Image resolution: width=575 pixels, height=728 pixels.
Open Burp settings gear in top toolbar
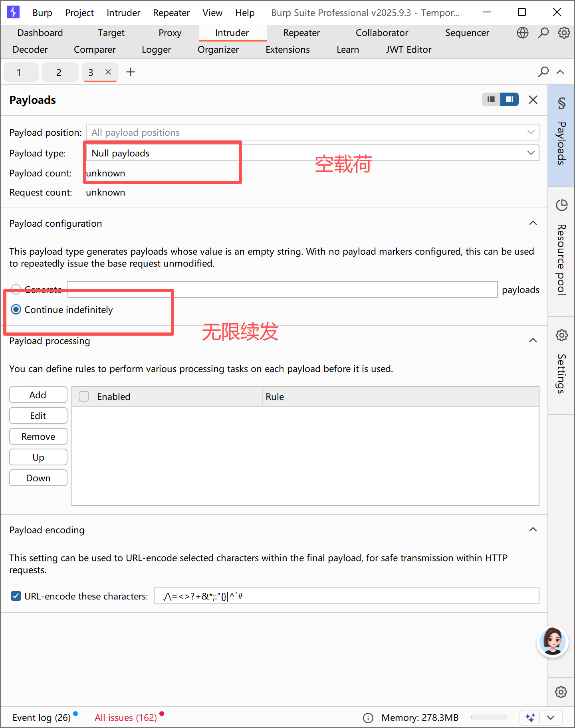[564, 33]
